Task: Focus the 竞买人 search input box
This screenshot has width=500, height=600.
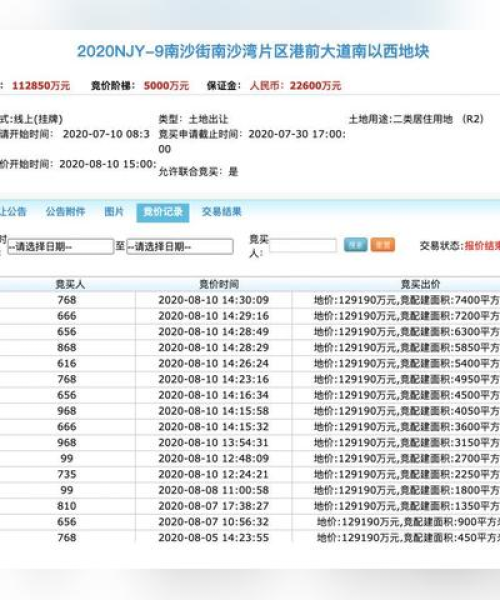Action: tap(303, 245)
